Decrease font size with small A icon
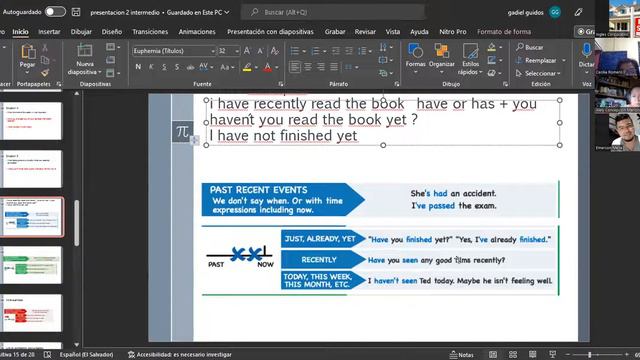The image size is (640, 360). 260,51
